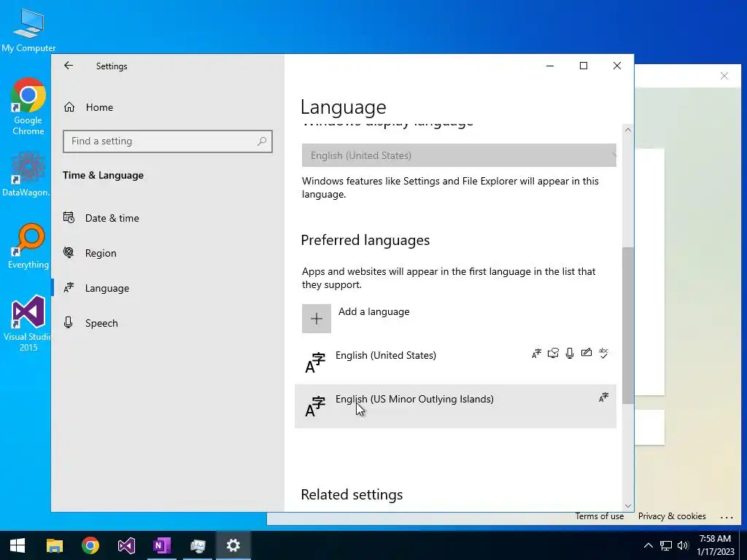Open Google Chrome desktop shortcut
This screenshot has width=747, height=560.
pyautogui.click(x=28, y=106)
